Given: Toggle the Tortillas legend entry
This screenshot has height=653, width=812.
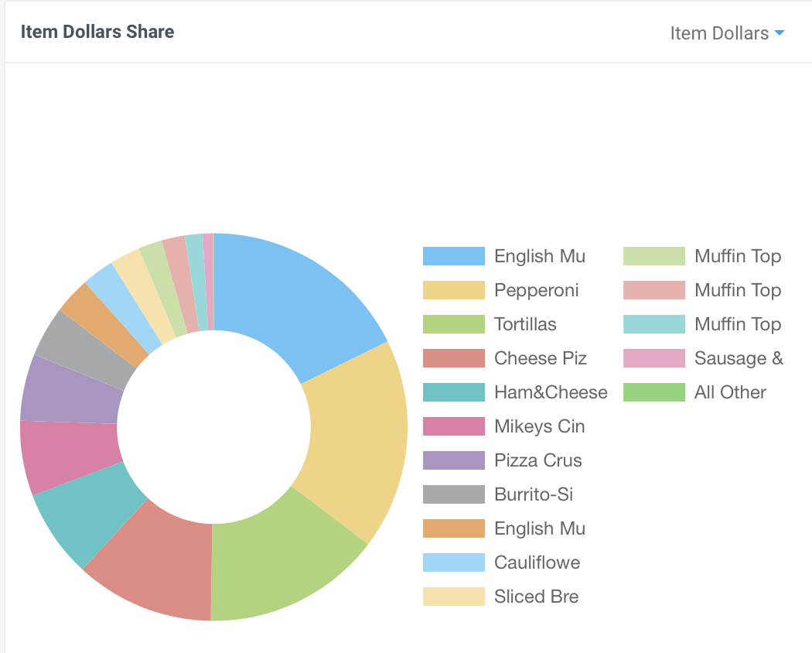Looking at the screenshot, I should 490,324.
